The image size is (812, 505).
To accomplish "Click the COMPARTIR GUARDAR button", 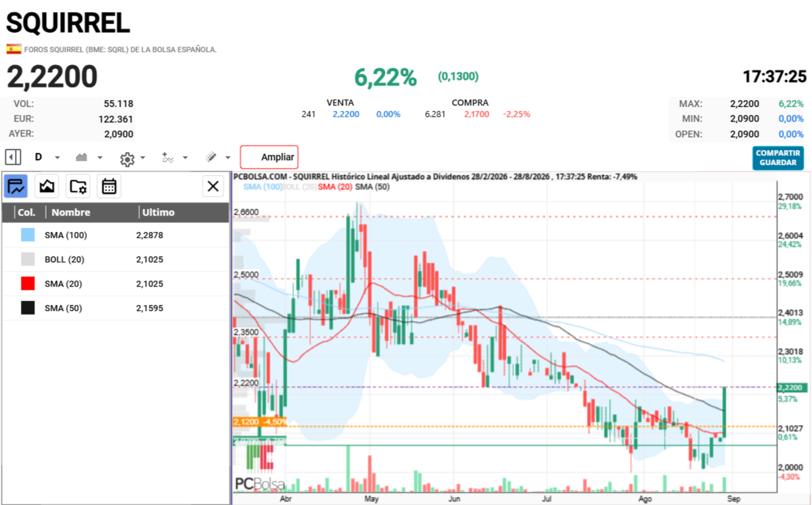I will (x=778, y=158).
